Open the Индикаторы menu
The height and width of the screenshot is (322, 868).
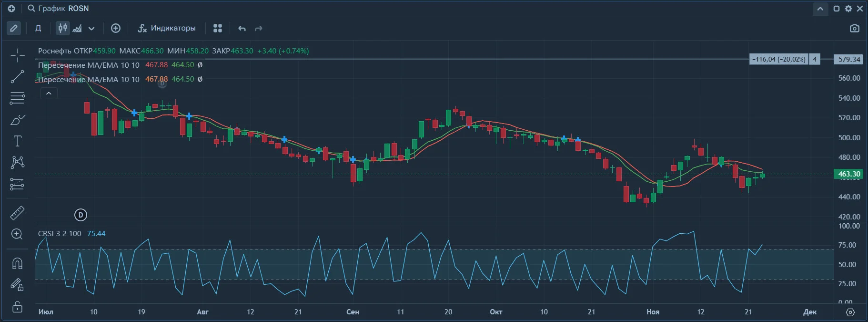[x=167, y=28]
